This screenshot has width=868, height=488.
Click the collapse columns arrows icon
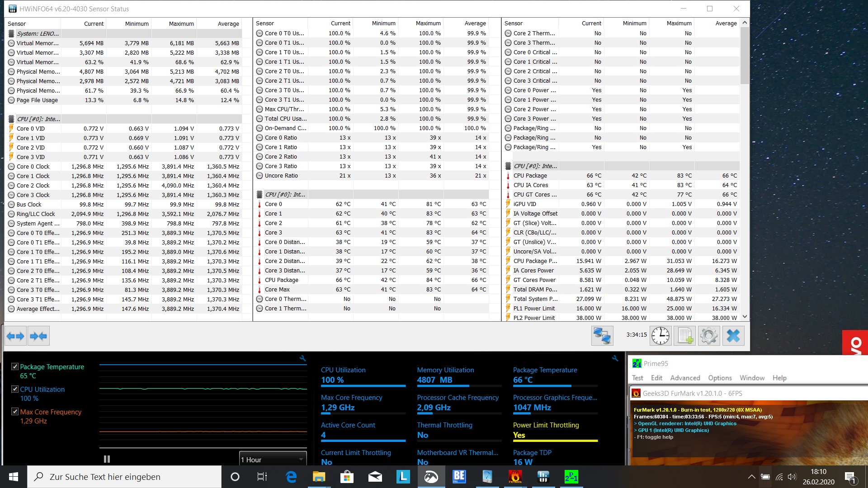point(38,336)
